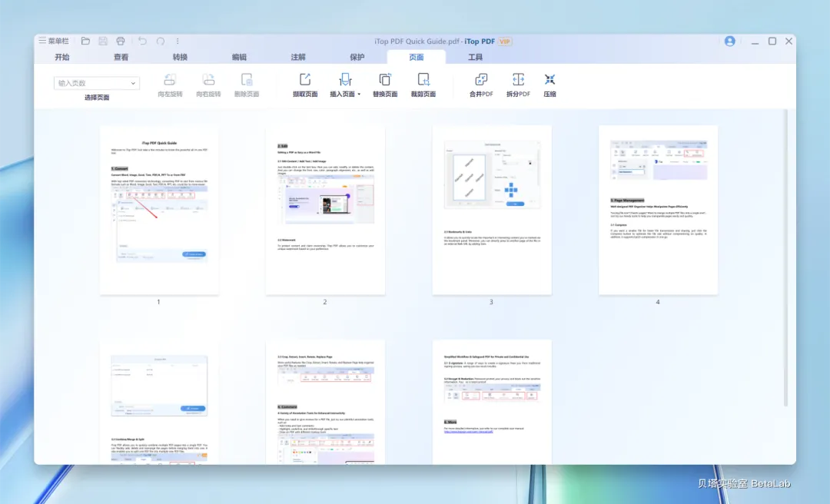
Task: Select the page thumbnail below page 3
Action: click(x=492, y=403)
